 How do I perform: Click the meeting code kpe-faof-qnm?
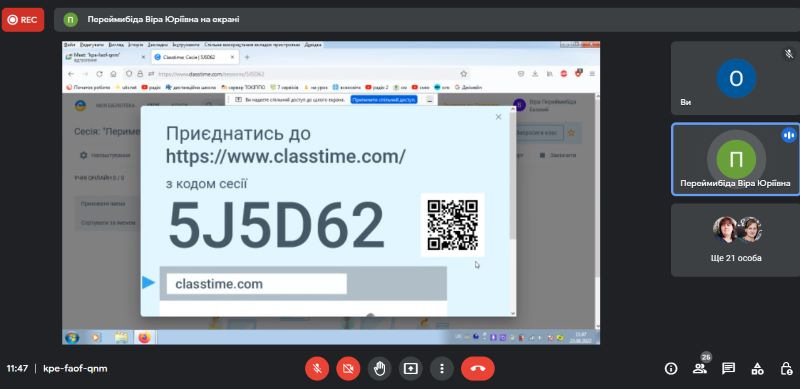pos(76,369)
